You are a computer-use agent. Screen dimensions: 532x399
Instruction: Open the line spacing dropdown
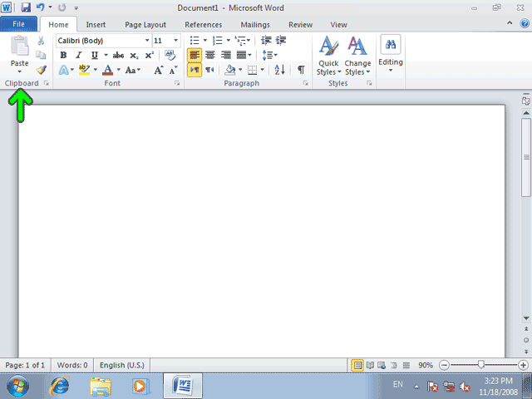pyautogui.click(x=269, y=55)
